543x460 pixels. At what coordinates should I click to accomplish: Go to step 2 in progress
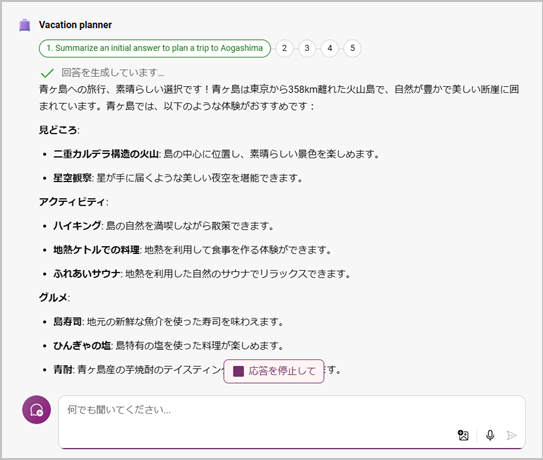point(284,48)
